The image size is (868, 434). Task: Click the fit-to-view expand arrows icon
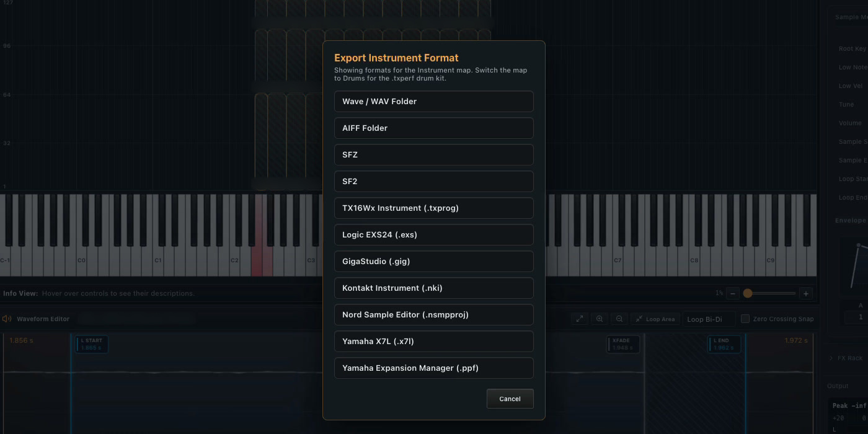580,319
